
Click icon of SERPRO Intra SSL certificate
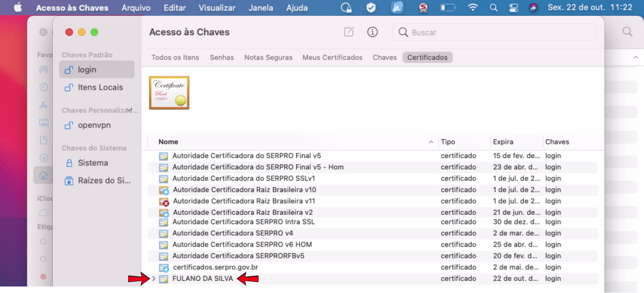pos(163,222)
